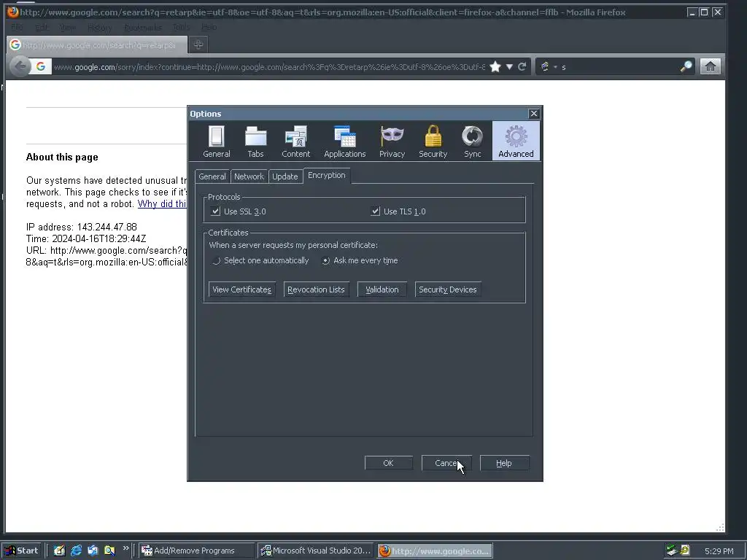The width and height of the screenshot is (747, 560).
Task: Click the Google site identity icon
Action: click(41, 66)
